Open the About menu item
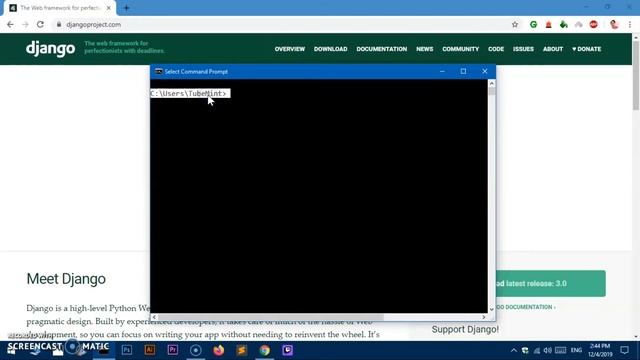This screenshot has height=360, width=640. tap(553, 49)
